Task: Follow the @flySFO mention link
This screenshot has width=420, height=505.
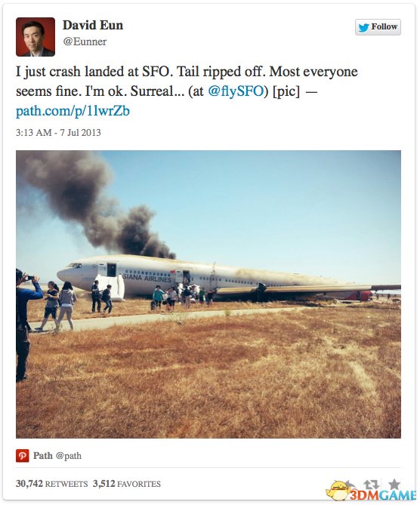Action: 236,91
